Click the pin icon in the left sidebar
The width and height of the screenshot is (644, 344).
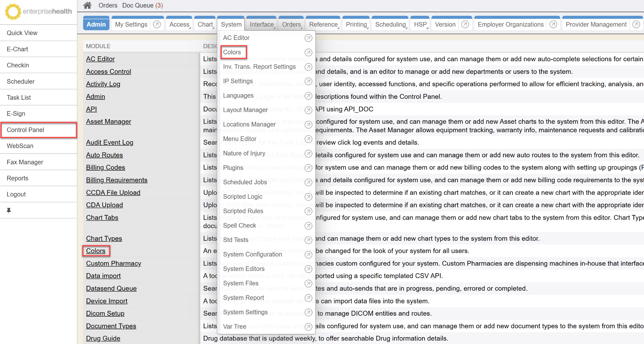coord(9,210)
